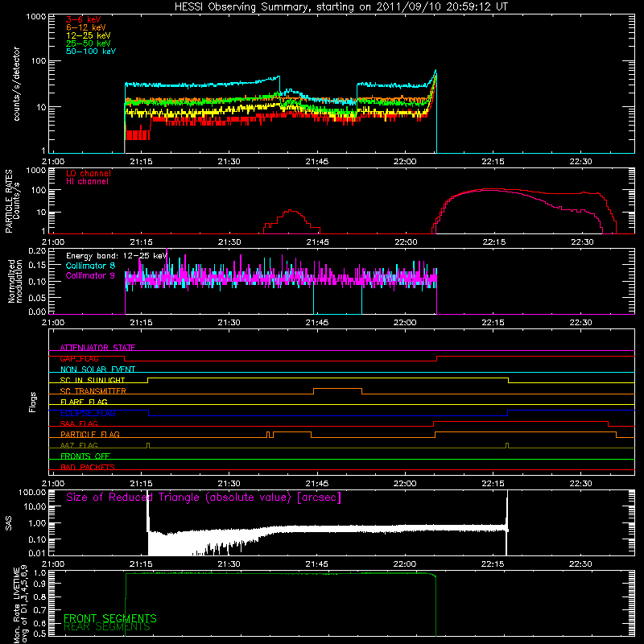
Task: Select the 12-25 keV legend label
Action: click(89, 35)
